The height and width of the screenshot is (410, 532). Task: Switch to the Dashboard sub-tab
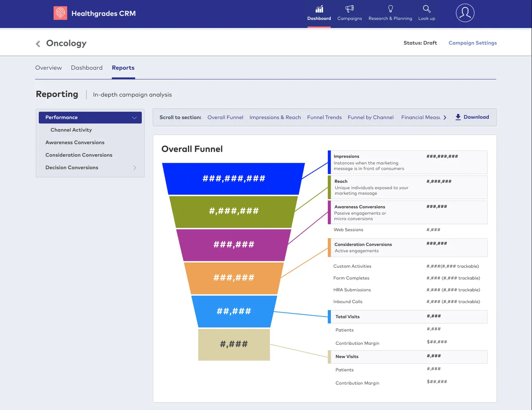[x=87, y=68]
